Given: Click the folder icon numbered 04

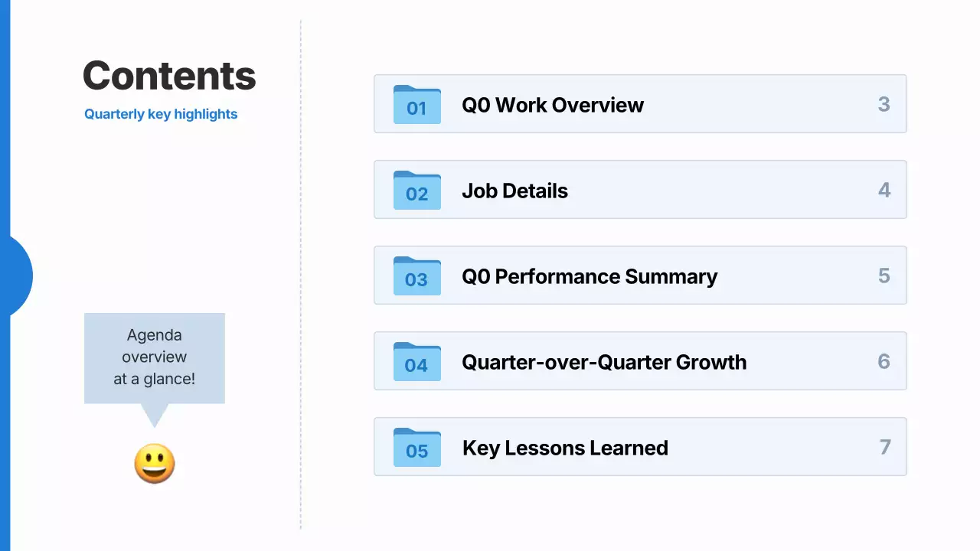Looking at the screenshot, I should click(x=416, y=362).
